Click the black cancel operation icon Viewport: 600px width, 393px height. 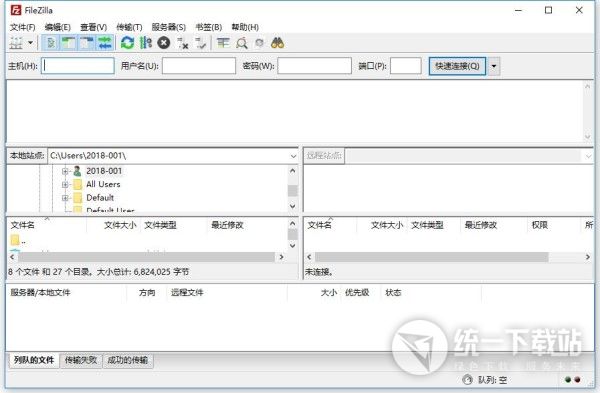point(164,43)
